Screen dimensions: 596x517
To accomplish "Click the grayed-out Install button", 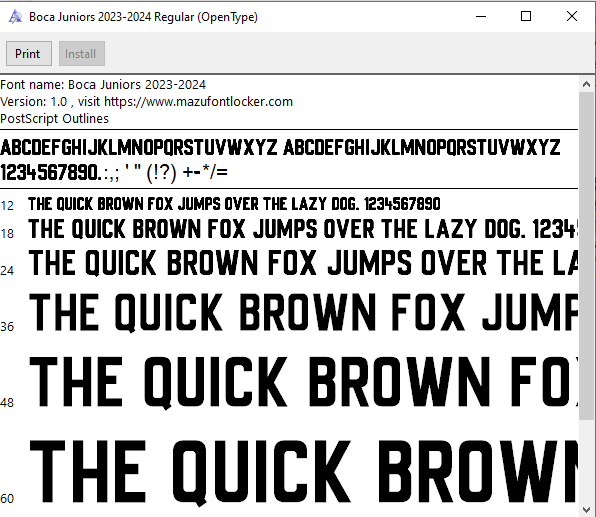I will point(82,54).
